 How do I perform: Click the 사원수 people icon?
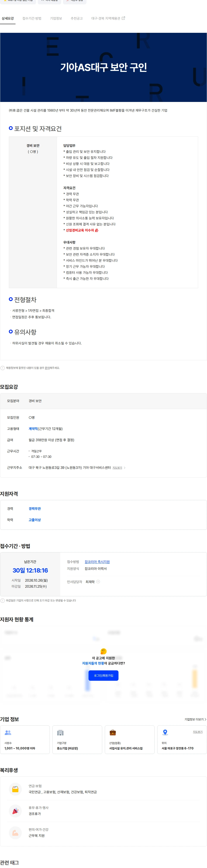click(8, 732)
